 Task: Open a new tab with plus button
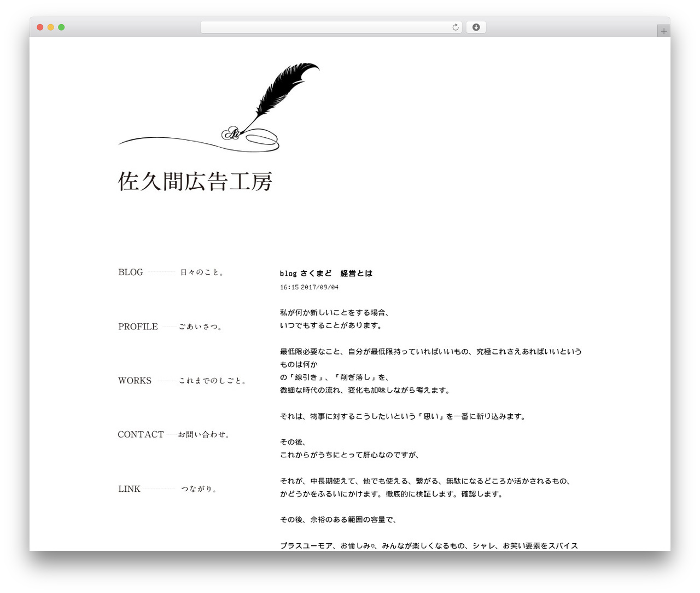663,31
